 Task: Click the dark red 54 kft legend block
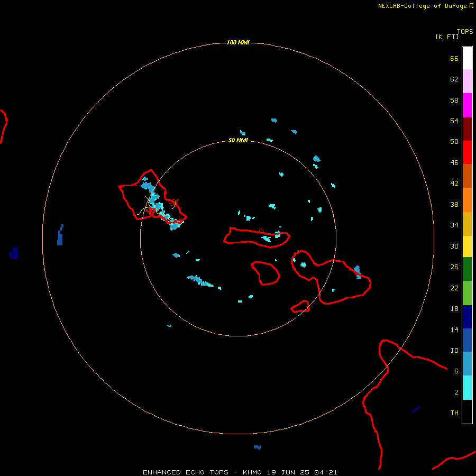[x=467, y=129]
